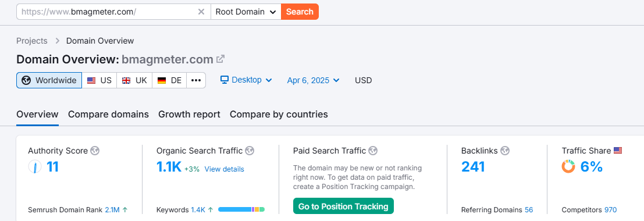Click globe icon next to Authority Score
The height and width of the screenshot is (221, 644).
point(95,151)
